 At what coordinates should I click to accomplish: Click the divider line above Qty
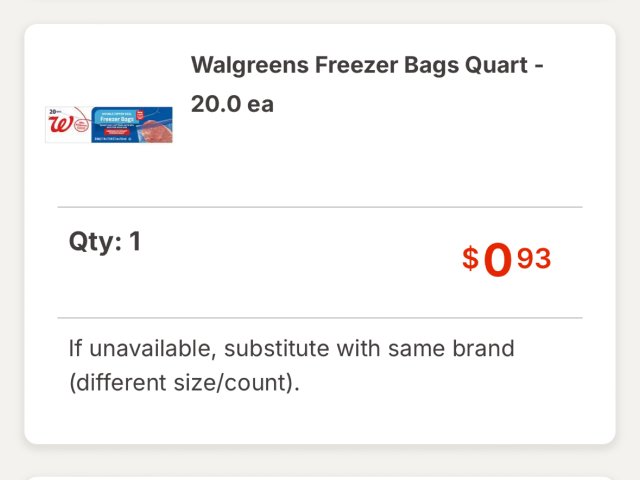point(320,207)
